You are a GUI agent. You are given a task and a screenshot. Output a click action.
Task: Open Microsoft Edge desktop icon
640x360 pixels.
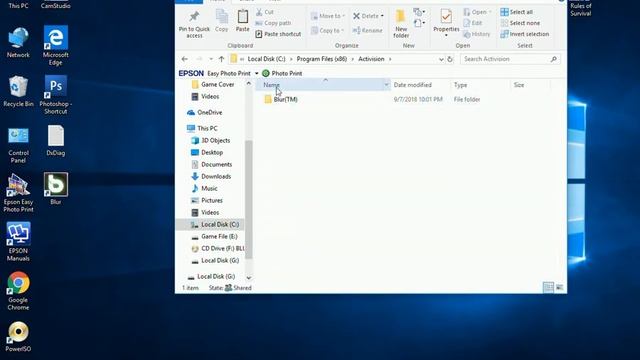coord(56,45)
